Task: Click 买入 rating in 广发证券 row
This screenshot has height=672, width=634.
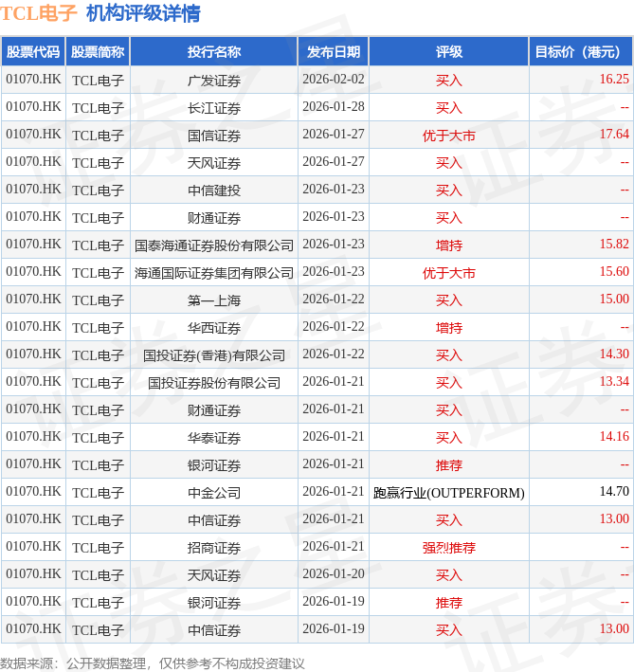Action: [449, 81]
